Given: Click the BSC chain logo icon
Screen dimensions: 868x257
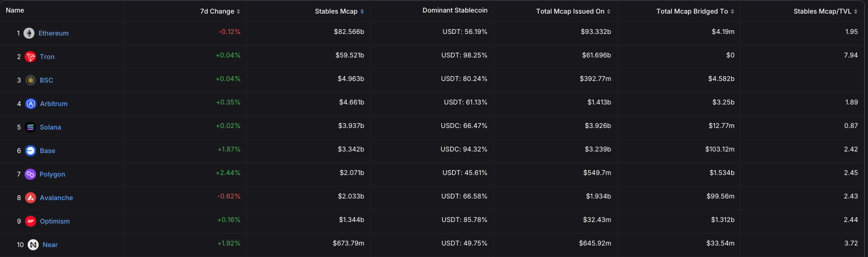Looking at the screenshot, I should [x=30, y=80].
